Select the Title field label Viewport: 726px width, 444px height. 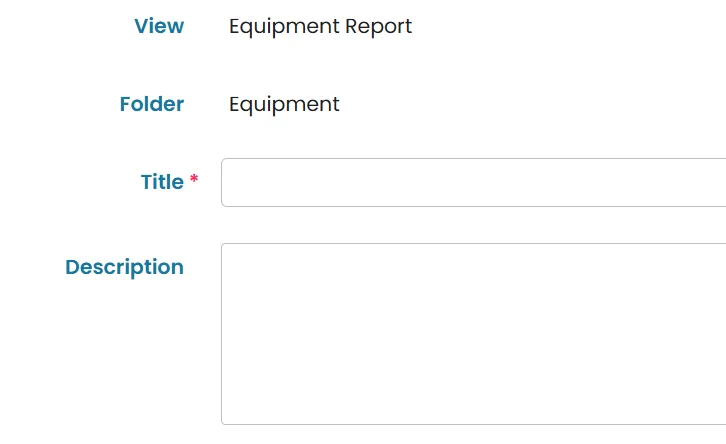coord(162,182)
